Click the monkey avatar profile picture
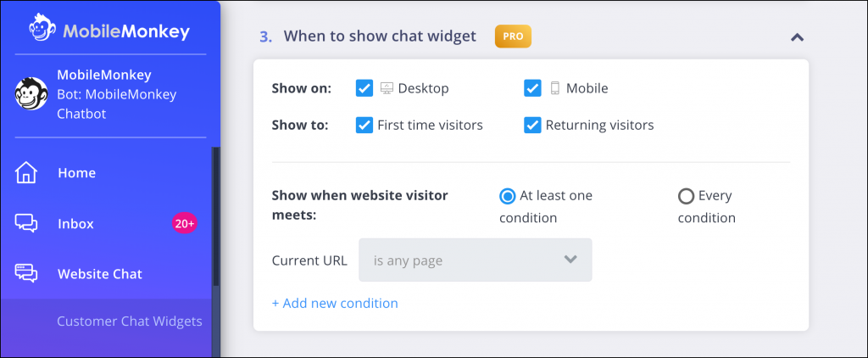The height and width of the screenshot is (358, 868). 31,93
